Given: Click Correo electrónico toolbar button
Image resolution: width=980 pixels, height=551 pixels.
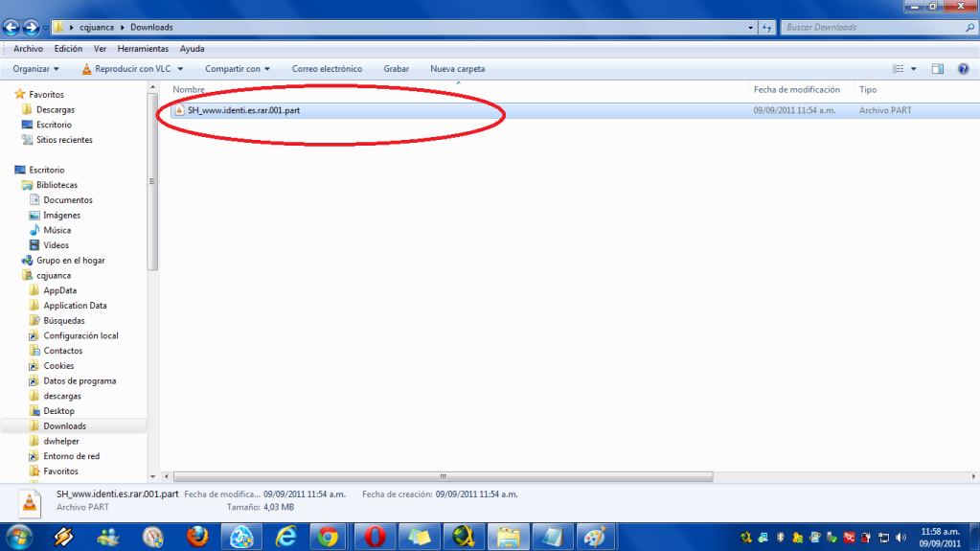Looking at the screenshot, I should [x=327, y=69].
